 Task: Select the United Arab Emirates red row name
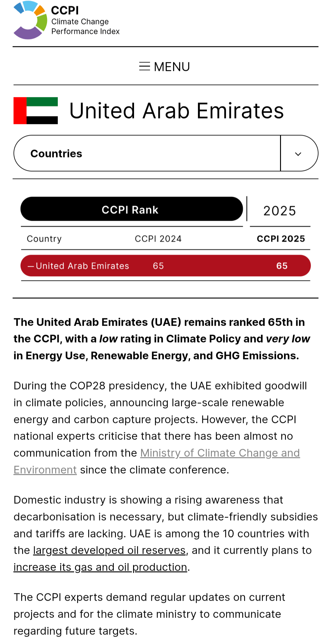pos(82,266)
